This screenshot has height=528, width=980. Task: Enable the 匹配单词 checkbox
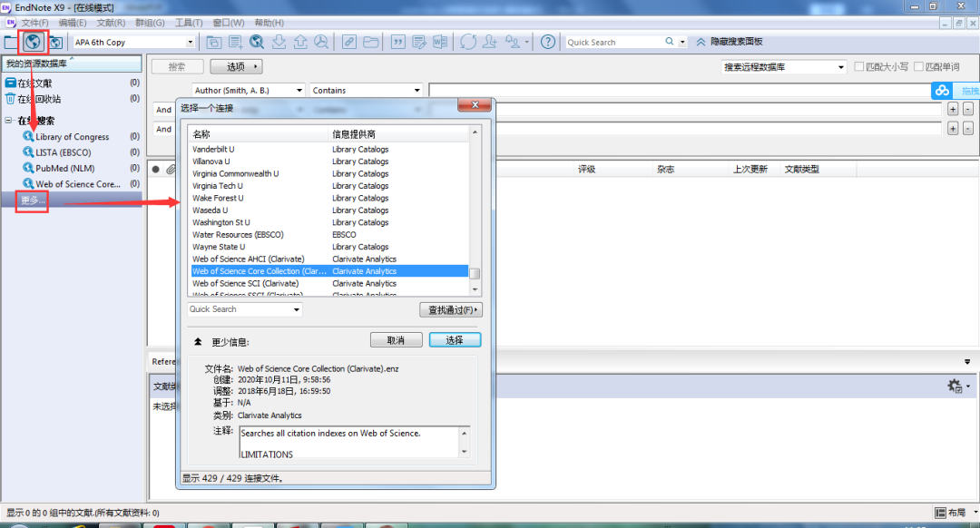click(918, 66)
